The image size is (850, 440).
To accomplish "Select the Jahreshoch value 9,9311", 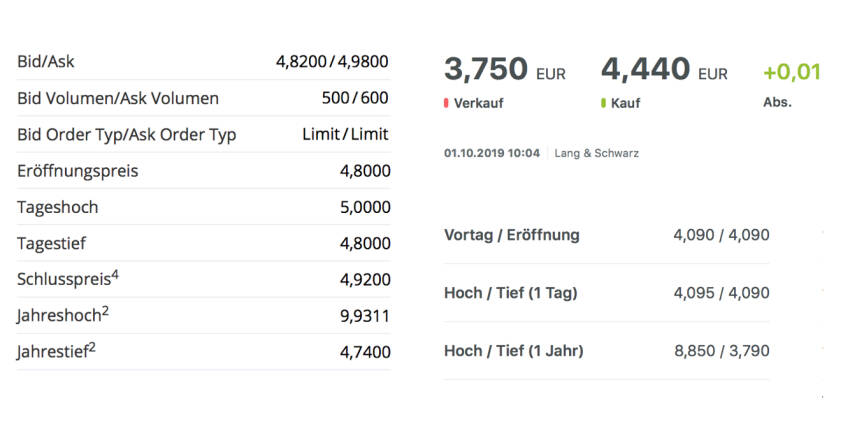I will 365,316.
